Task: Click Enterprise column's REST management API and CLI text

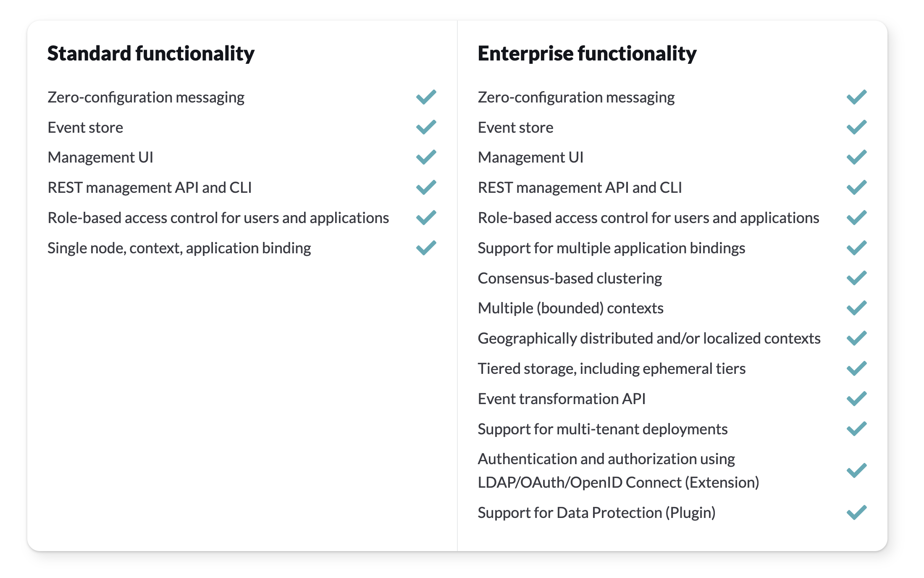Action: (x=580, y=188)
